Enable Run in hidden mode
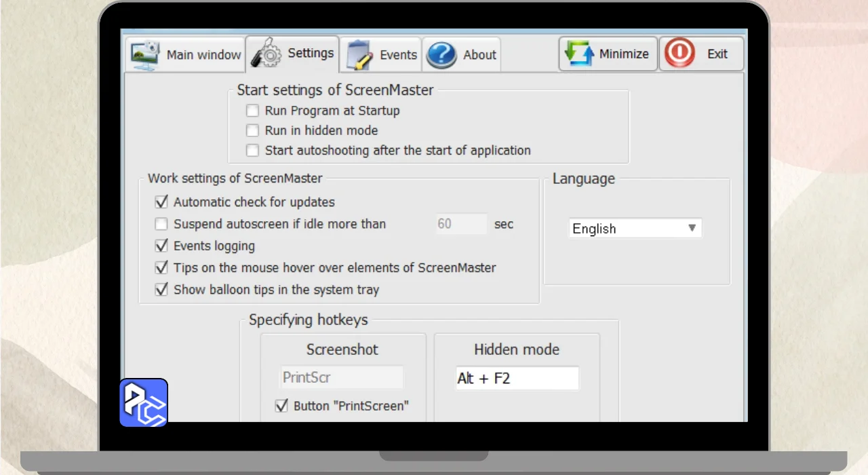Image resolution: width=868 pixels, height=475 pixels. click(x=252, y=130)
